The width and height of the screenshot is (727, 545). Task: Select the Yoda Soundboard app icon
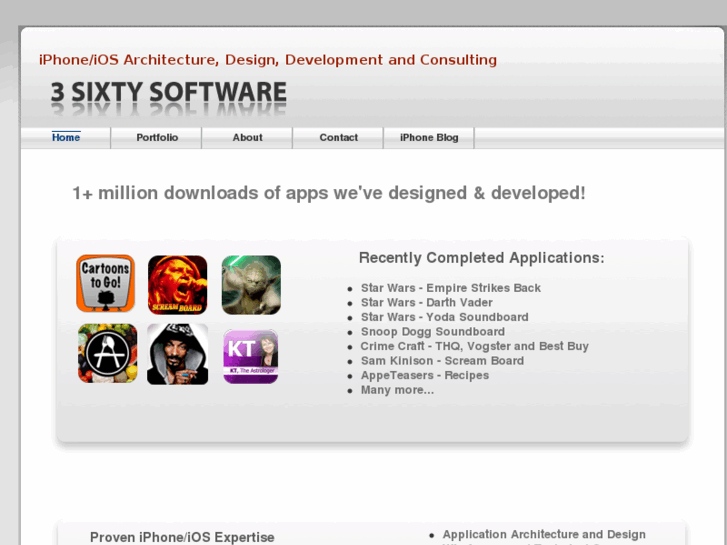pos(251,285)
